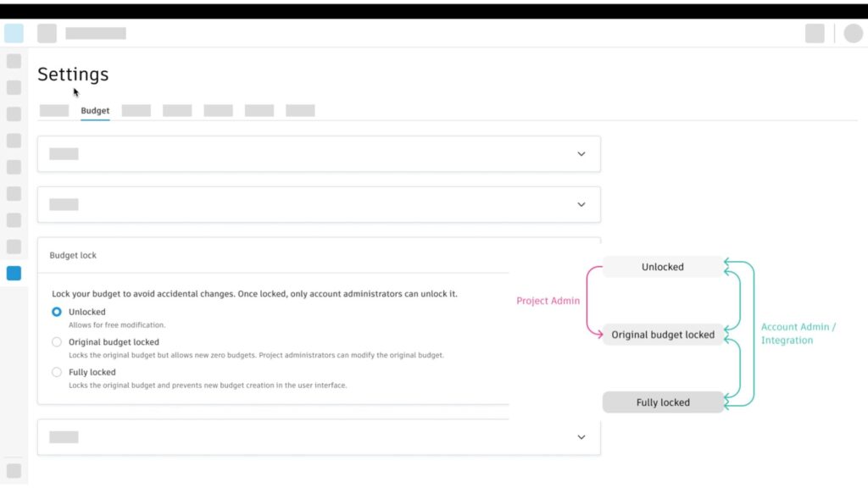The image size is (868, 488).
Task: Expand the collapsed section below Budget lock
Action: (x=581, y=437)
